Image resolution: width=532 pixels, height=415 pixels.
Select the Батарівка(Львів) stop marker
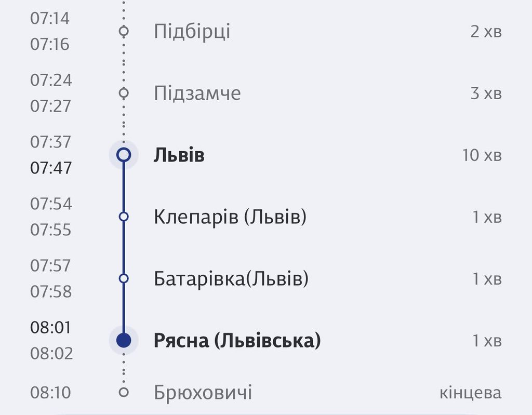tap(124, 278)
